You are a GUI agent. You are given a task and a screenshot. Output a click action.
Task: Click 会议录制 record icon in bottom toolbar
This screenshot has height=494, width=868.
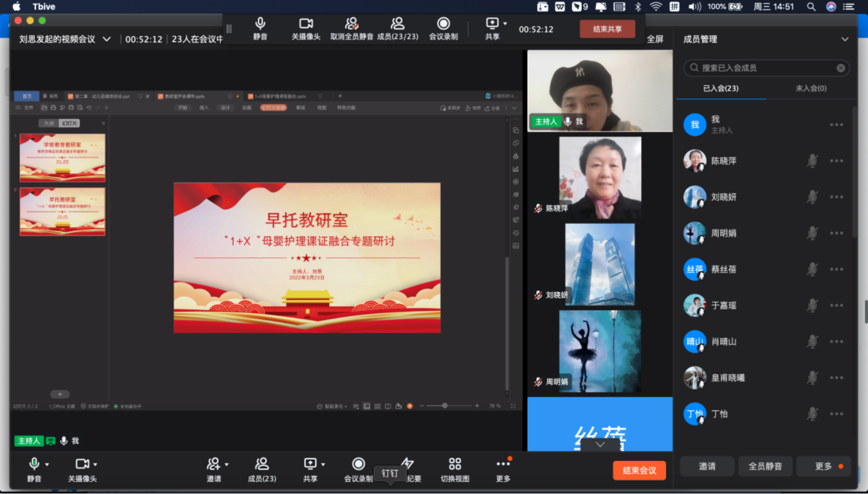tap(358, 469)
